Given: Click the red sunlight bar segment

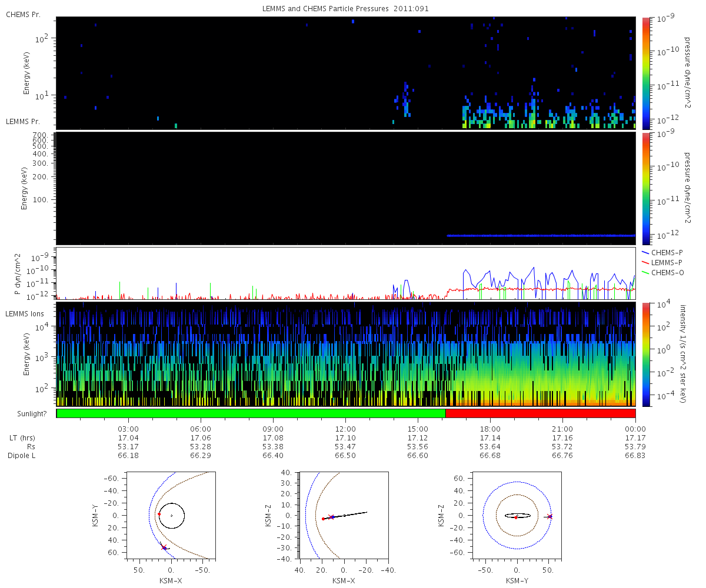Looking at the screenshot, I should tap(541, 413).
